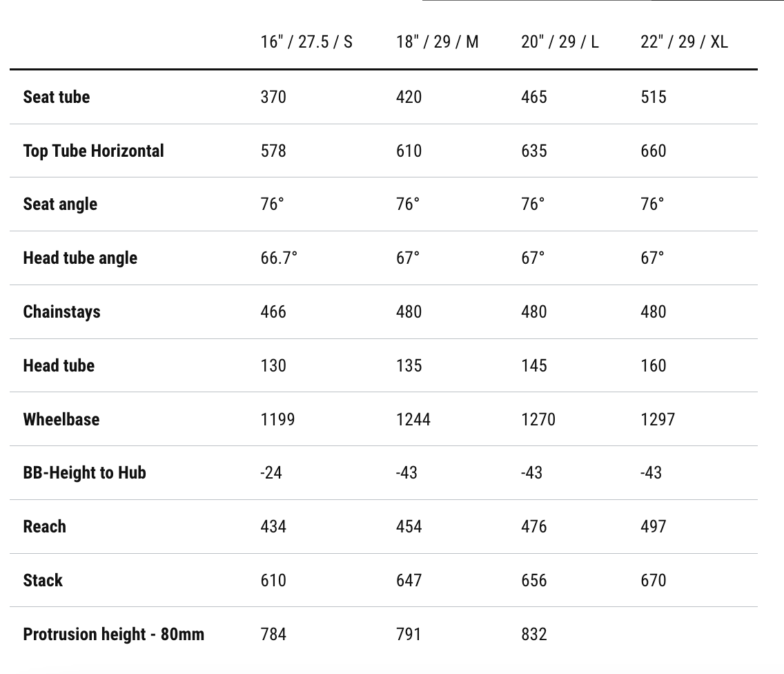Select the 1199 wheelbase value
The width and height of the screenshot is (784, 674).
277,419
